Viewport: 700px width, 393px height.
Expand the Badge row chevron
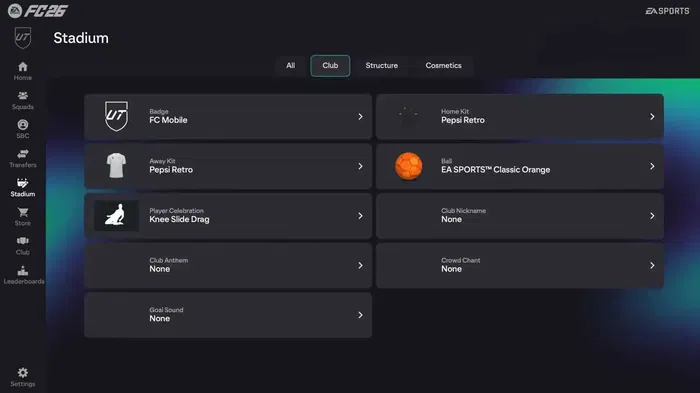[360, 117]
